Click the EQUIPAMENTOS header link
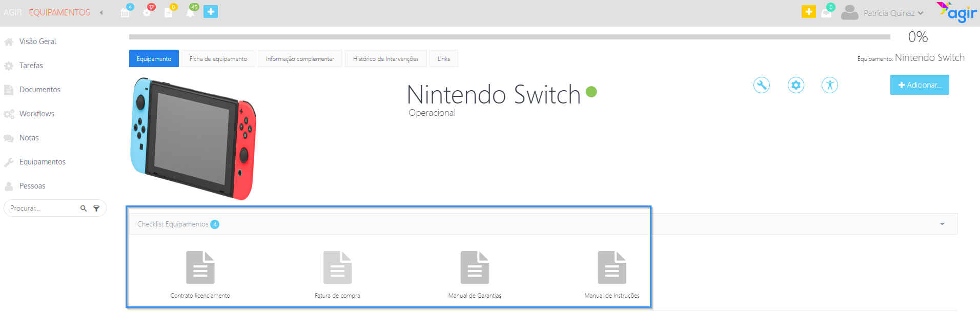Image resolution: width=980 pixels, height=312 pixels. (x=59, y=12)
